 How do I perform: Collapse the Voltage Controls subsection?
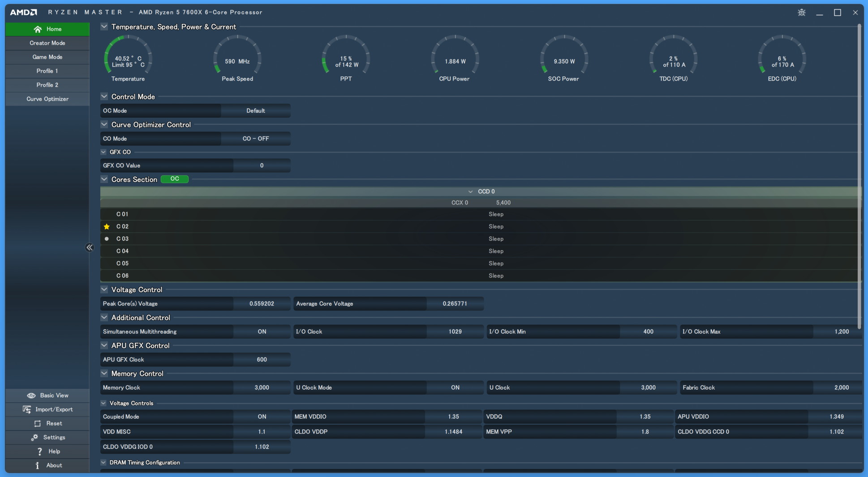103,403
